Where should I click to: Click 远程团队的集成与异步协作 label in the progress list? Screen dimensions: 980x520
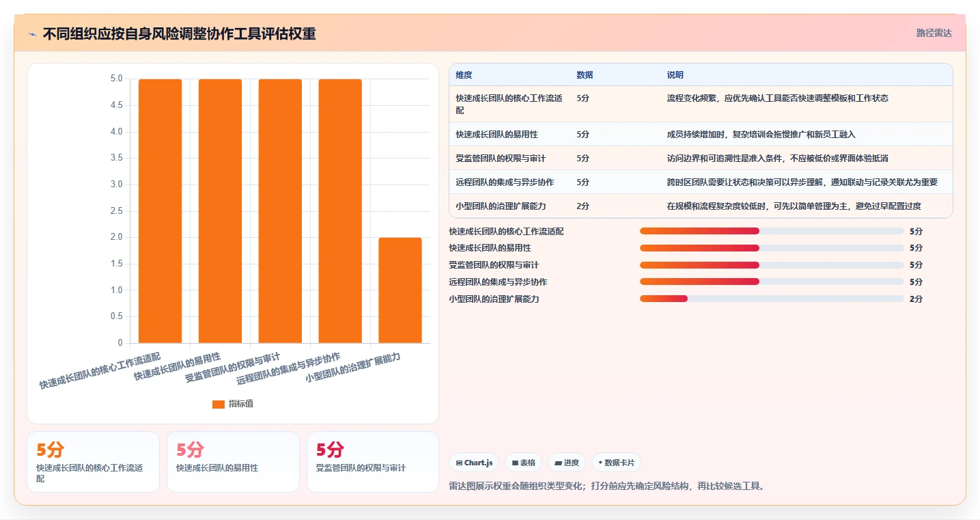tap(498, 282)
